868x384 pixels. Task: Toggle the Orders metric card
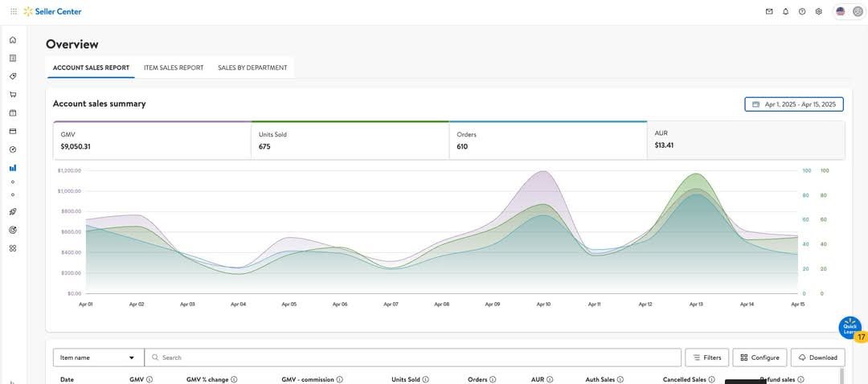click(x=548, y=141)
